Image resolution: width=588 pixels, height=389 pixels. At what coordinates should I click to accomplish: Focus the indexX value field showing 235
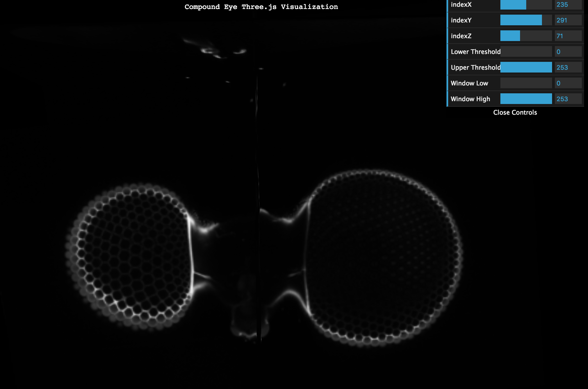click(568, 5)
